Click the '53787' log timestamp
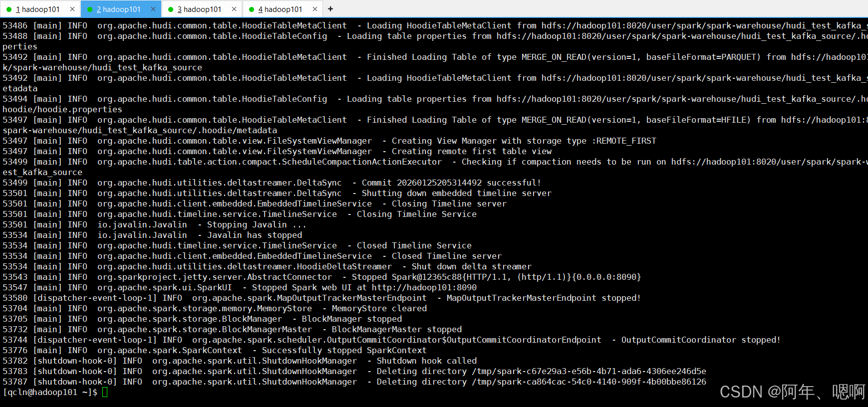Viewport: 868px width, 407px height. coord(15,382)
